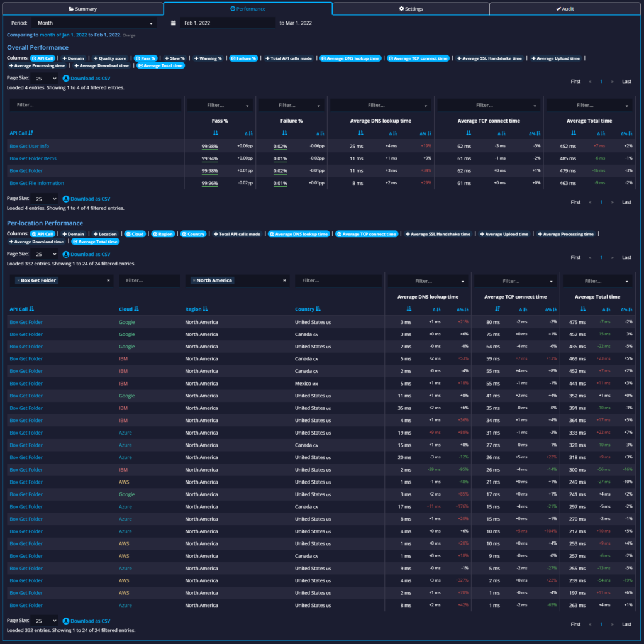Open Overall Average Total time filter
This screenshot has width=644, height=644.
point(589,105)
